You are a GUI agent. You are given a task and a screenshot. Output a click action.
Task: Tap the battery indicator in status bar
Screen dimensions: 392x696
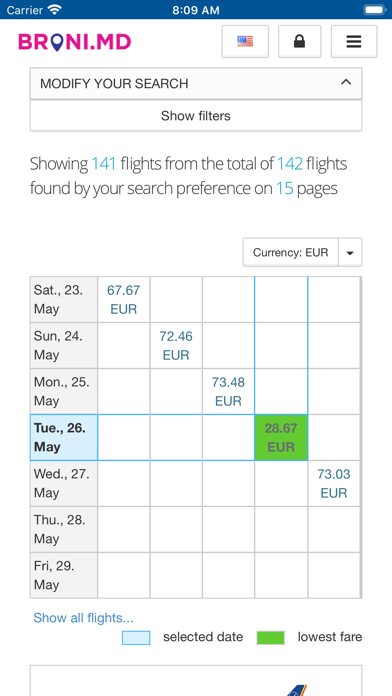(375, 10)
